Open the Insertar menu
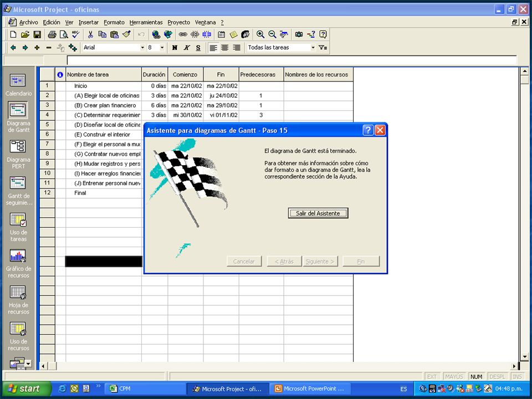The width and height of the screenshot is (532, 399). [89, 22]
